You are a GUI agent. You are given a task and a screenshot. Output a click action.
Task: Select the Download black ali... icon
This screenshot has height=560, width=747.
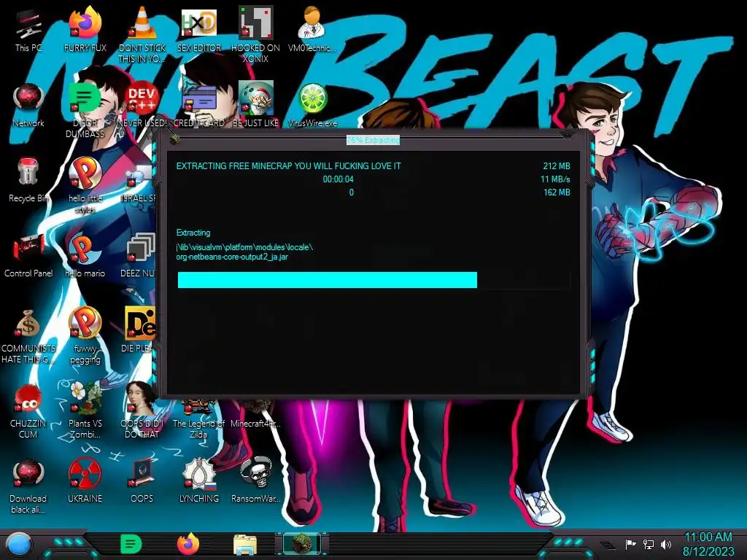(28, 474)
